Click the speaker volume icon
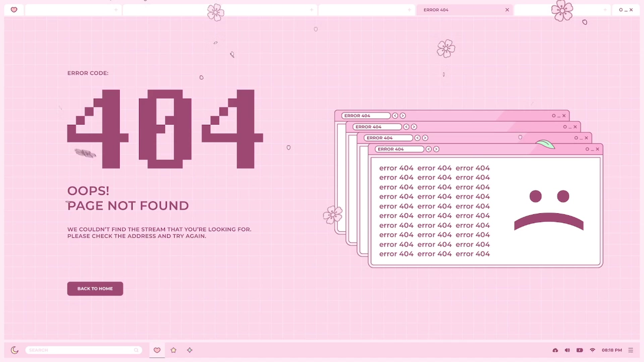This screenshot has width=644, height=362. [567, 350]
